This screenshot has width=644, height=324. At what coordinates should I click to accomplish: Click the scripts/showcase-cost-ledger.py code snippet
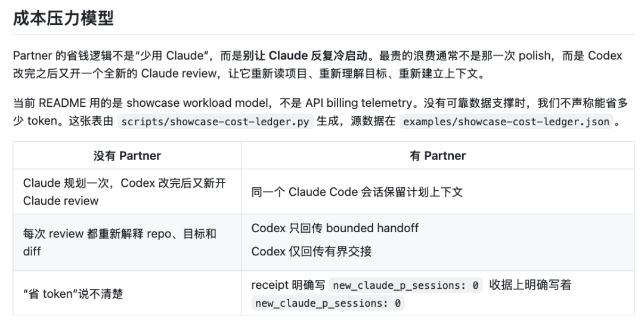pyautogui.click(x=215, y=121)
